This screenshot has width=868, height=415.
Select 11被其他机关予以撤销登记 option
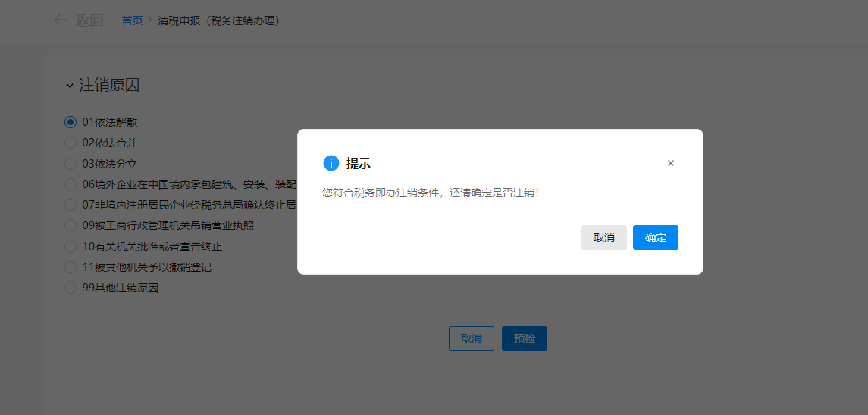coord(71,267)
